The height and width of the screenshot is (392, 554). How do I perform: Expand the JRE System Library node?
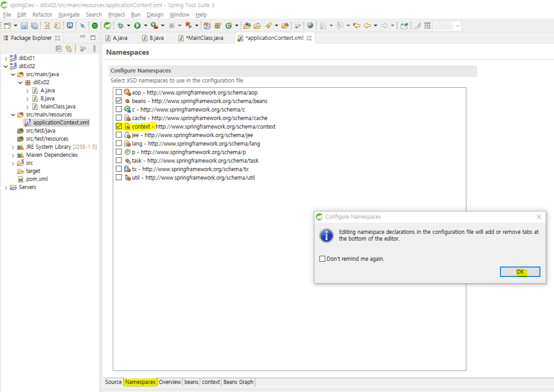[13, 147]
